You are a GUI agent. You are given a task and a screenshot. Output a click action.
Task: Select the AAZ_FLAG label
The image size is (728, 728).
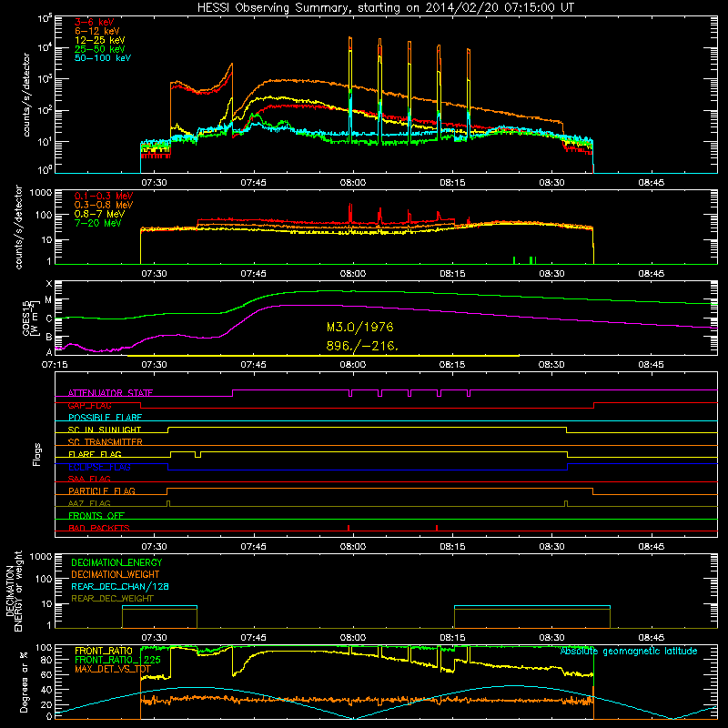pyautogui.click(x=89, y=503)
